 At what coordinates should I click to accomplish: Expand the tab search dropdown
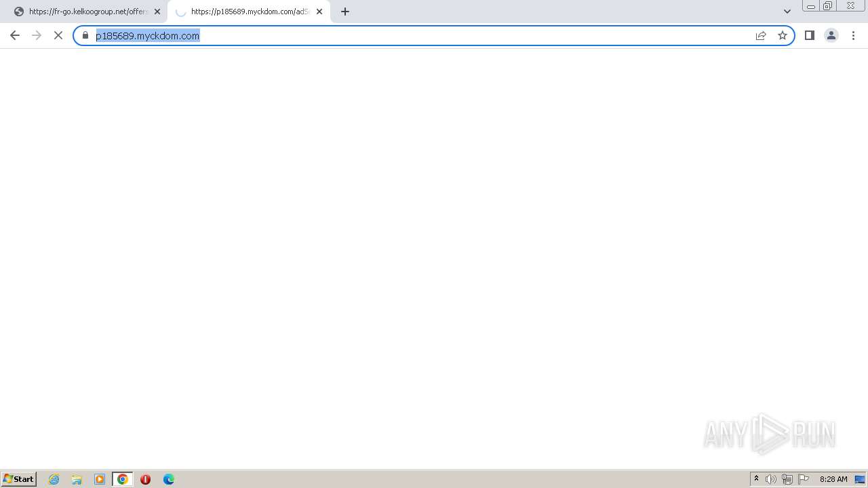tap(787, 12)
